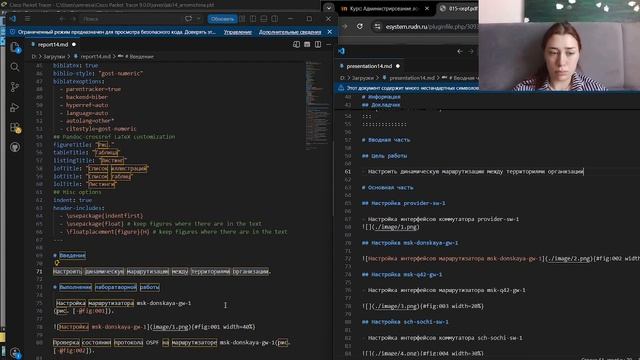
Task: Click the VS Code logo in right window
Action: point(342,51)
